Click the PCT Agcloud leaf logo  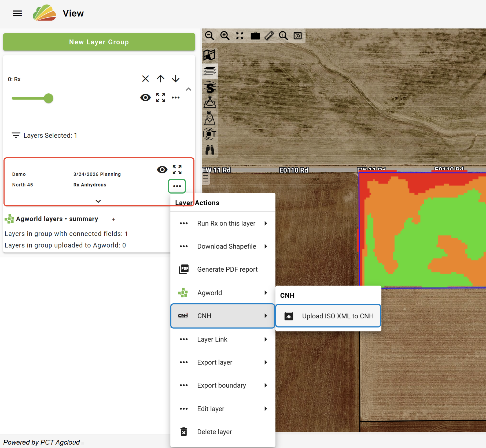[44, 13]
